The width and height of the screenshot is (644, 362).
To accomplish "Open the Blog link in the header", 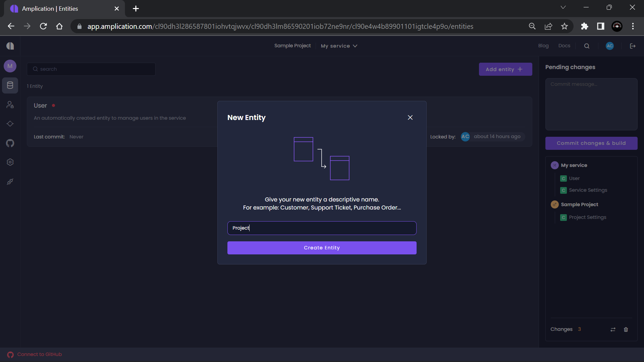I will (x=543, y=46).
